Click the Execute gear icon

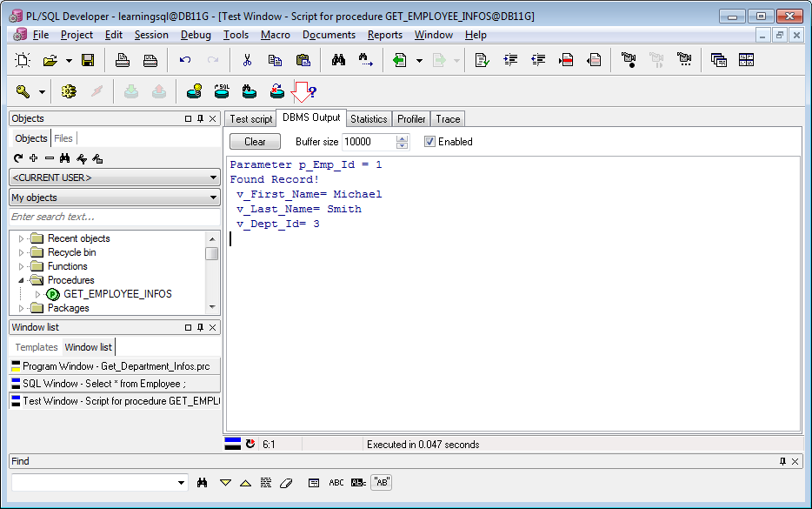point(69,91)
